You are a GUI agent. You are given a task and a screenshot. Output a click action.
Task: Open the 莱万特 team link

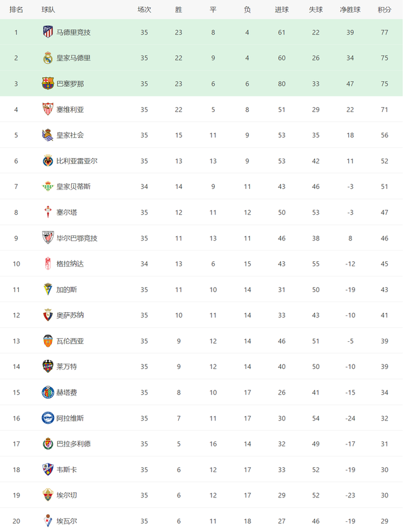(67, 366)
